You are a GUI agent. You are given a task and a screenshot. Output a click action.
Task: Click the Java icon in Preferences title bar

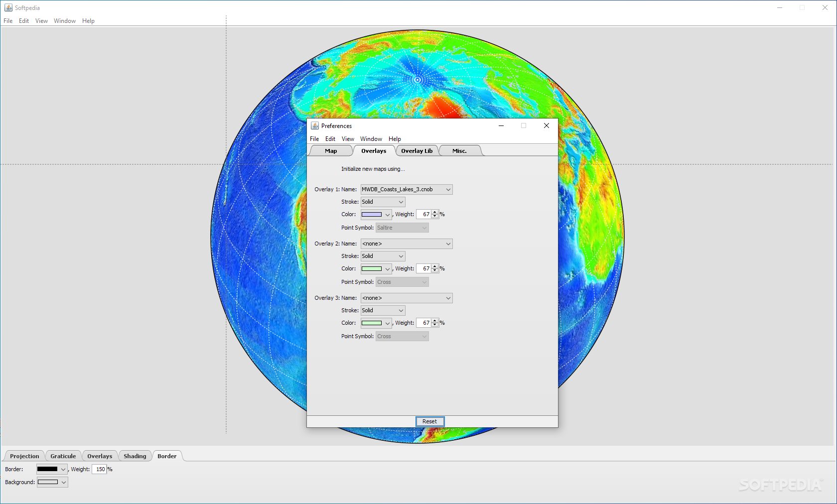click(315, 126)
